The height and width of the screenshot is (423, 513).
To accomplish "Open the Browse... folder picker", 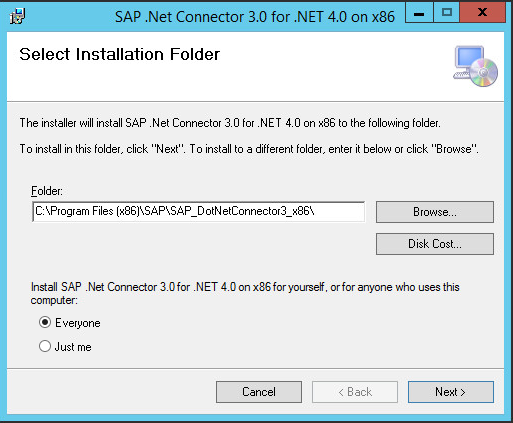I will tap(435, 212).
